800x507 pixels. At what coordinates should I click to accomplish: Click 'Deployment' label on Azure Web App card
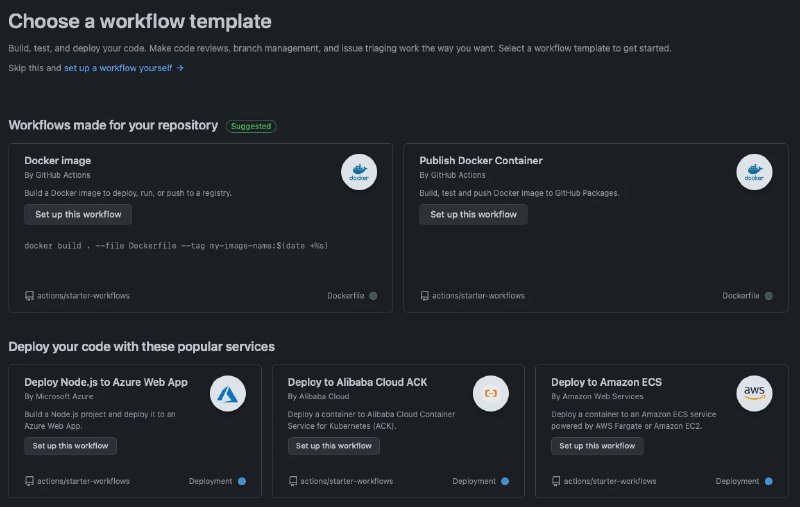point(210,481)
